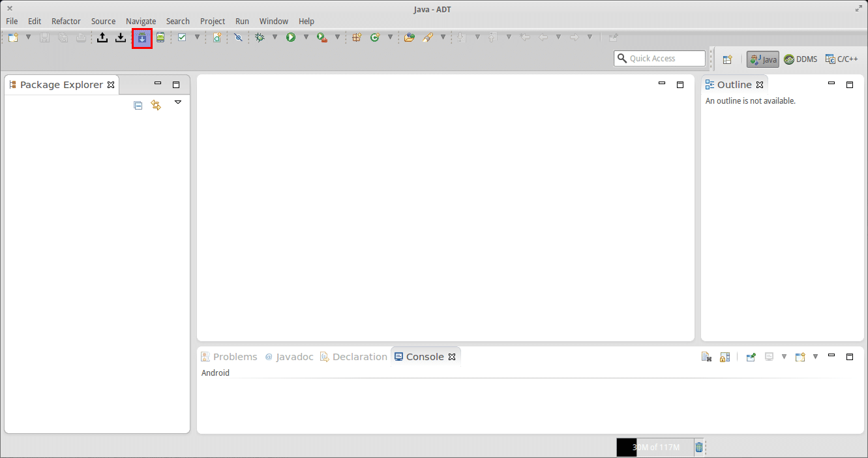Screen dimensions: 868x458
Task: Collapse All in Package Explorer
Action: tap(138, 105)
